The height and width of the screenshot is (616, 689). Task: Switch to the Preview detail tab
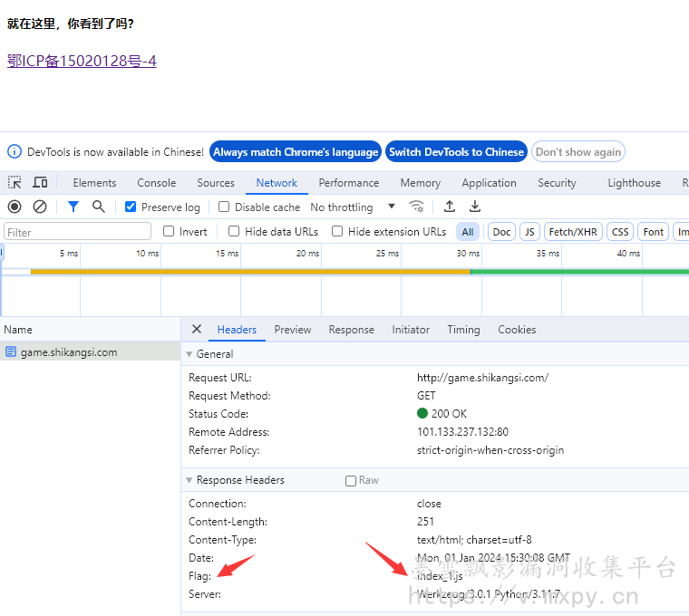[293, 330]
